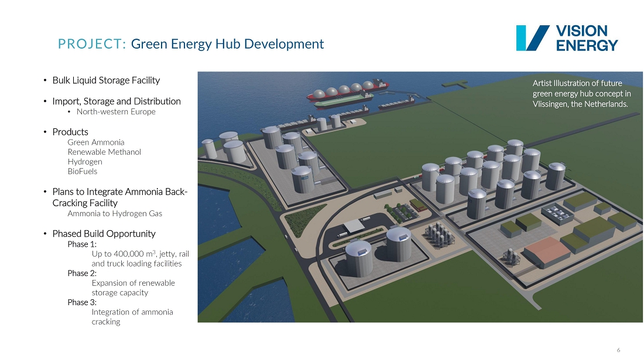Click the 'North-western Europe' sub-bullet

click(x=116, y=112)
